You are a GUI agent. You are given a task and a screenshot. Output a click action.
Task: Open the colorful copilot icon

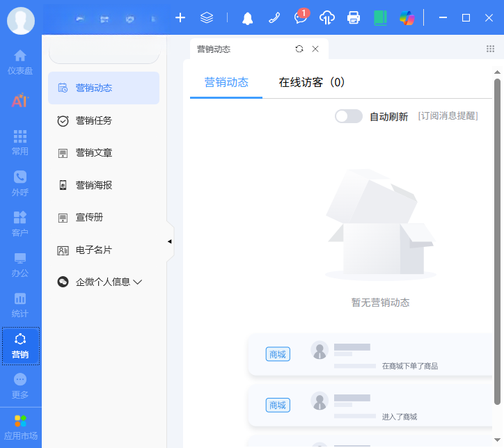(x=407, y=17)
